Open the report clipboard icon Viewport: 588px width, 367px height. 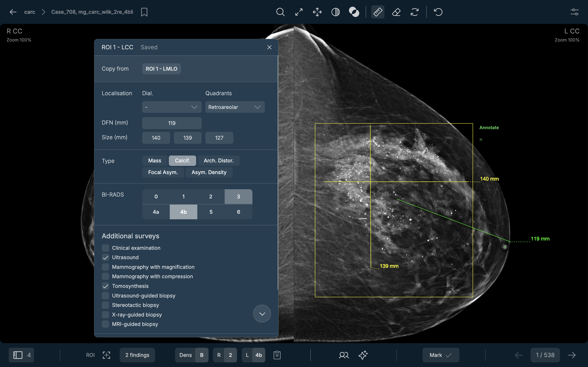coord(277,355)
